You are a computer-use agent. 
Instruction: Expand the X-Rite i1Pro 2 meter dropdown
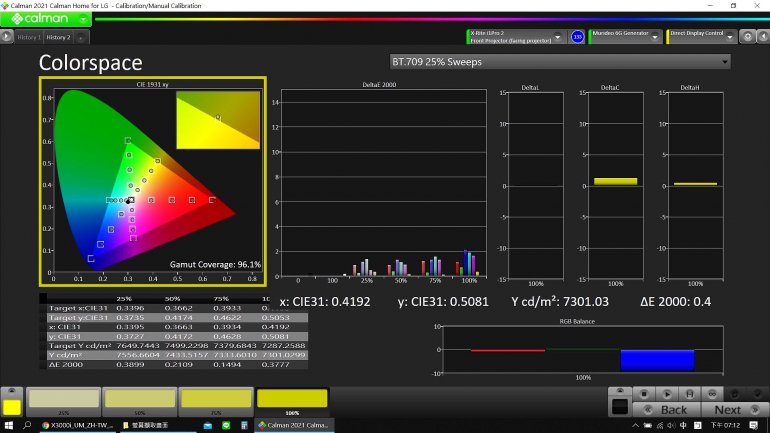(x=557, y=37)
